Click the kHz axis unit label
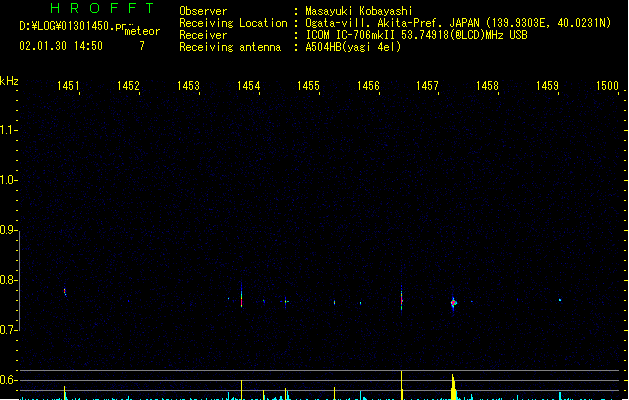 tap(9, 81)
